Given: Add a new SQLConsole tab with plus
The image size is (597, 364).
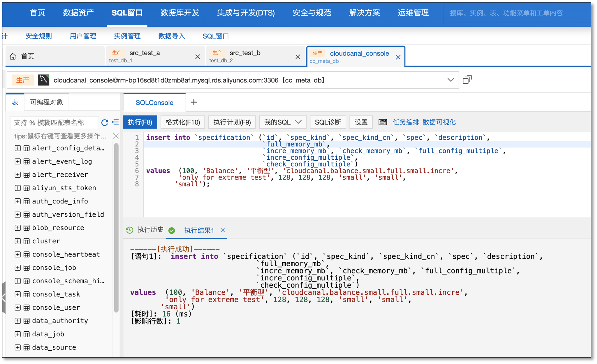Looking at the screenshot, I should tap(194, 102).
